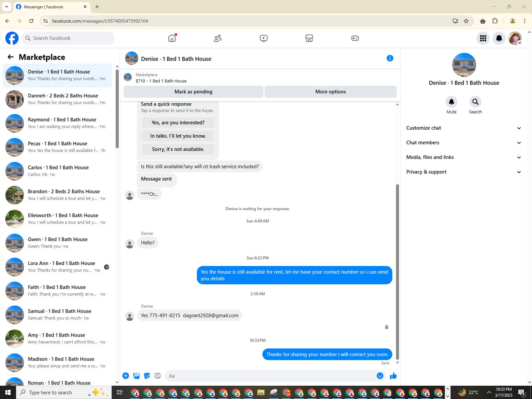Open the Facebook menu grid icon
532x399 pixels.
tap(483, 38)
